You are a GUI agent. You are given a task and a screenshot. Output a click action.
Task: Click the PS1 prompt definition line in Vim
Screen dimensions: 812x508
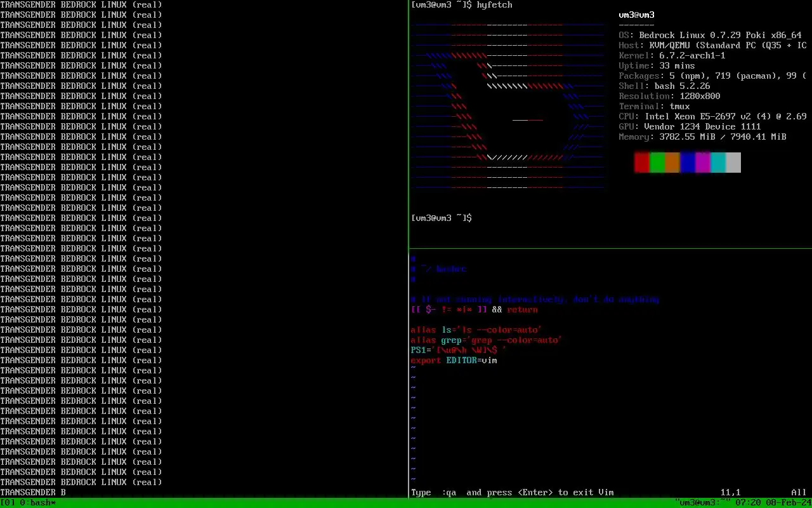459,351
